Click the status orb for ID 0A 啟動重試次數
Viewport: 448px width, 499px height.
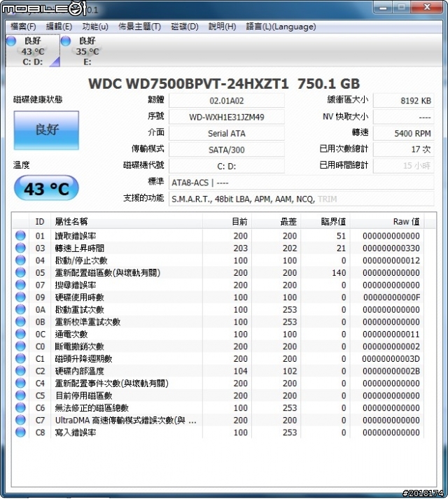20,309
